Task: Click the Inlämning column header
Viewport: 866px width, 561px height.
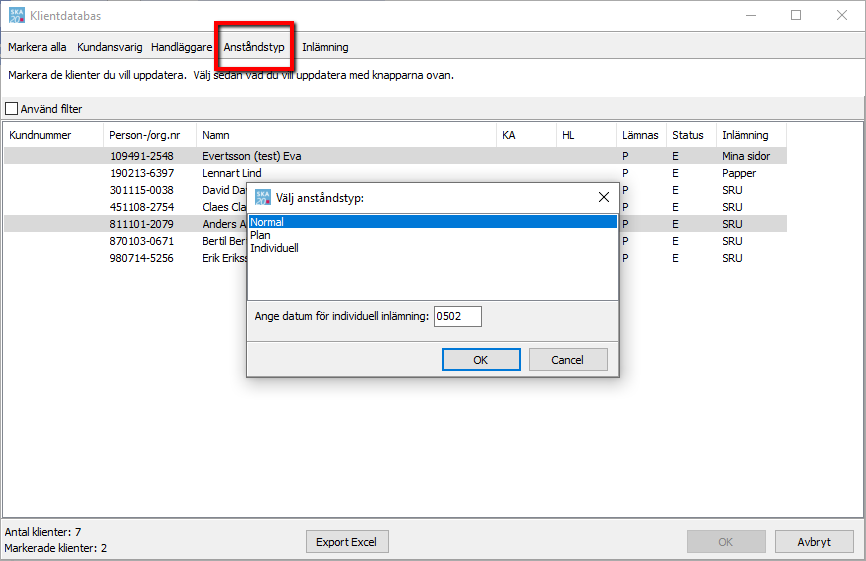Action: coord(751,135)
